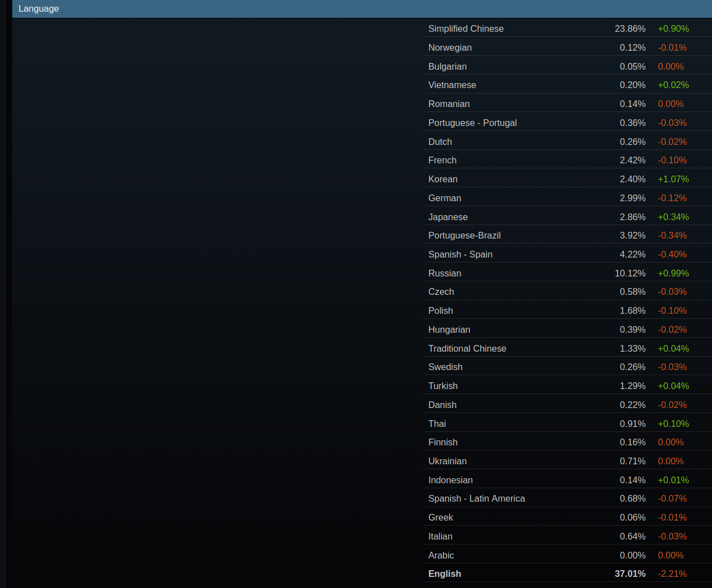
Task: Select the 1.33% share value
Action: (x=633, y=348)
